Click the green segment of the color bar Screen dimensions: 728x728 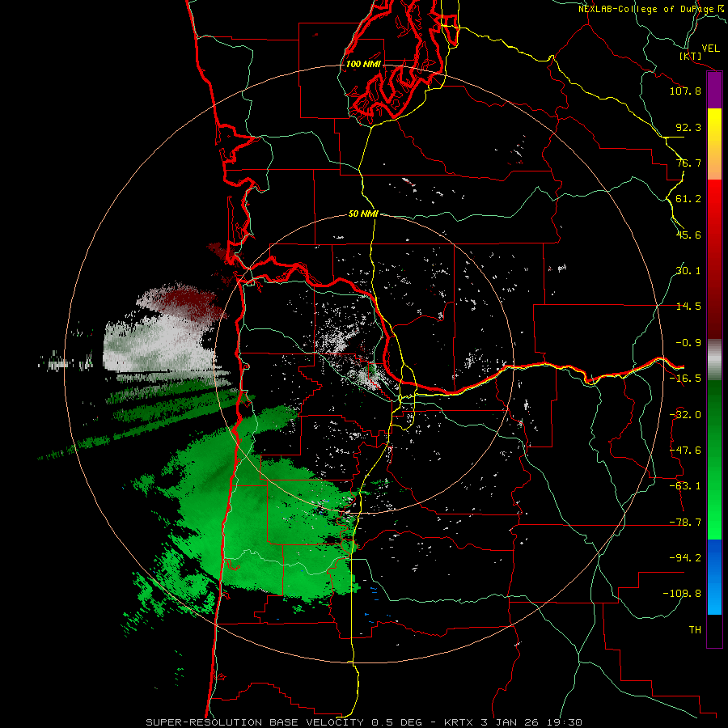(714, 459)
